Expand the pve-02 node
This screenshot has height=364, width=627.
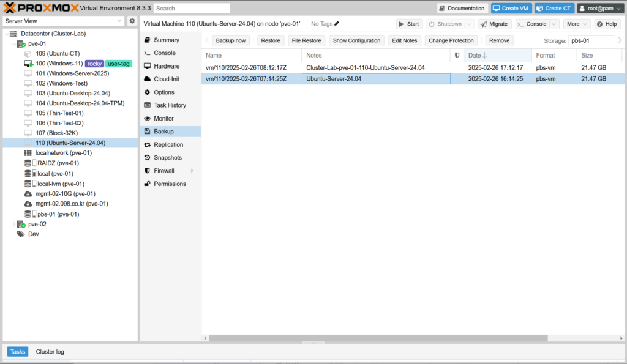point(15,225)
